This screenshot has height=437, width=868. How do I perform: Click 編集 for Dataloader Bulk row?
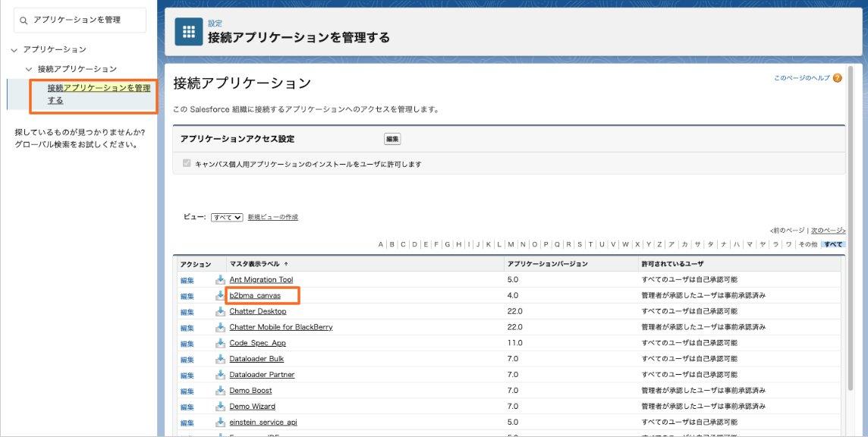[187, 360]
